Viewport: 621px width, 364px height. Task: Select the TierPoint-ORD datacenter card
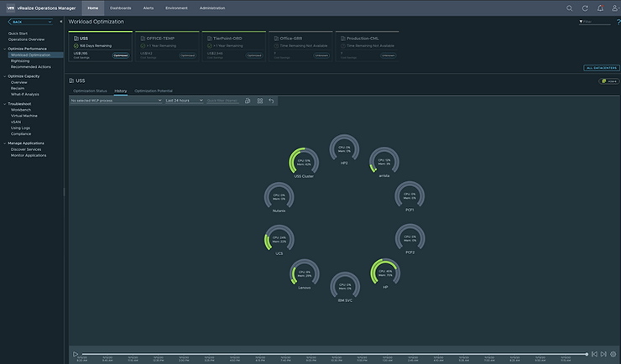click(234, 46)
